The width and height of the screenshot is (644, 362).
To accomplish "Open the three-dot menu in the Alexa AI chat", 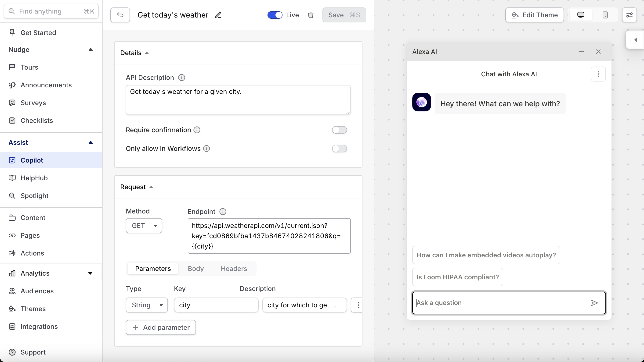I will 598,74.
